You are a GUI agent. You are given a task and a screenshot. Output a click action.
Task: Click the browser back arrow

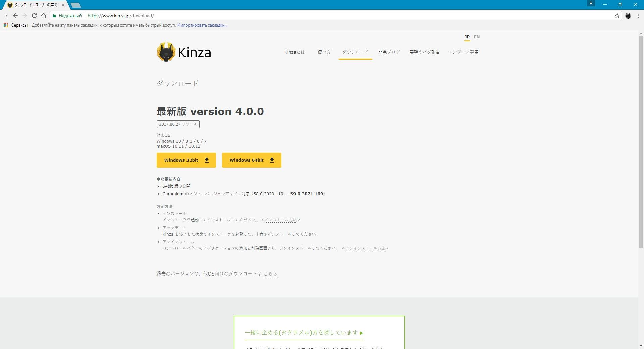15,16
